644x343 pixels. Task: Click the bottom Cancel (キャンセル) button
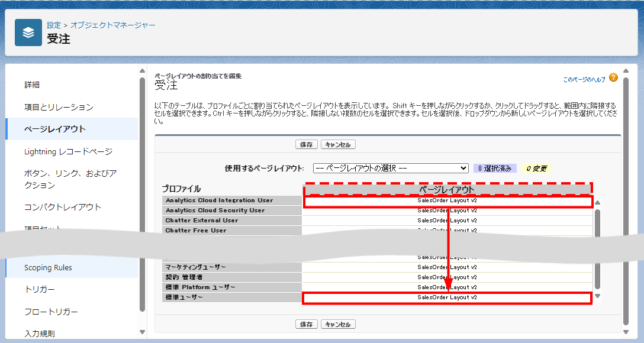(338, 324)
